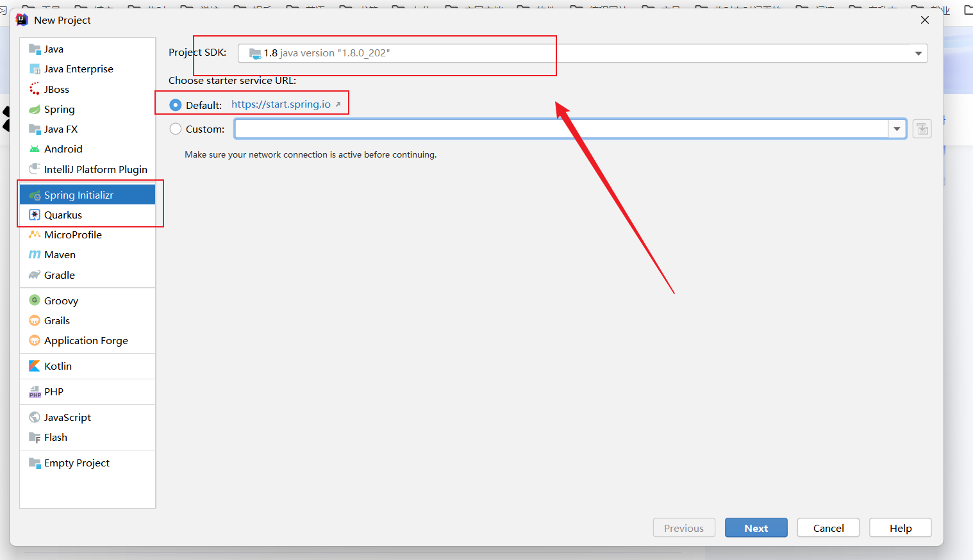
Task: Select the 'Android' text label
Action: coord(63,149)
